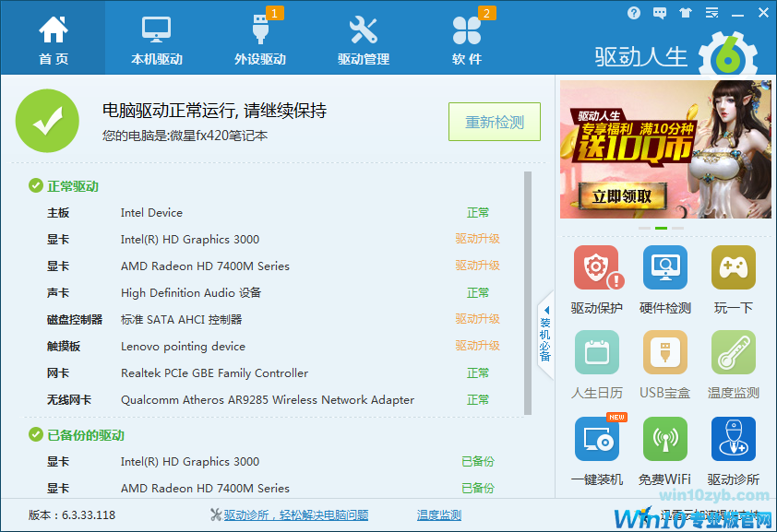This screenshot has width=777, height=532.
Task: Open the 免费WiFi free WiFi tool
Action: pyautogui.click(x=665, y=438)
